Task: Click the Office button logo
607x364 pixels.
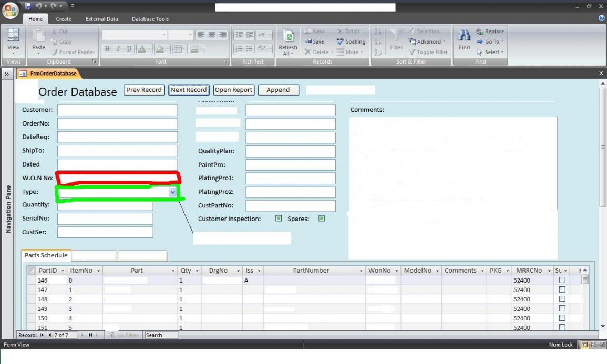Action: click(x=11, y=9)
